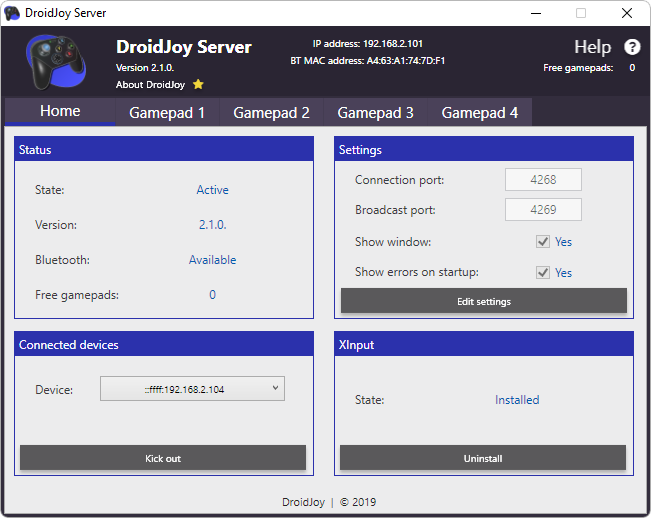Screen dimensions: 651x518
Task: Click the Help question mark icon
Action: click(632, 47)
